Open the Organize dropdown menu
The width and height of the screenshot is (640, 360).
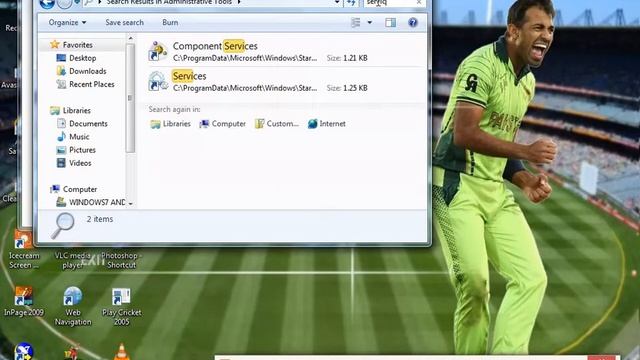point(67,22)
